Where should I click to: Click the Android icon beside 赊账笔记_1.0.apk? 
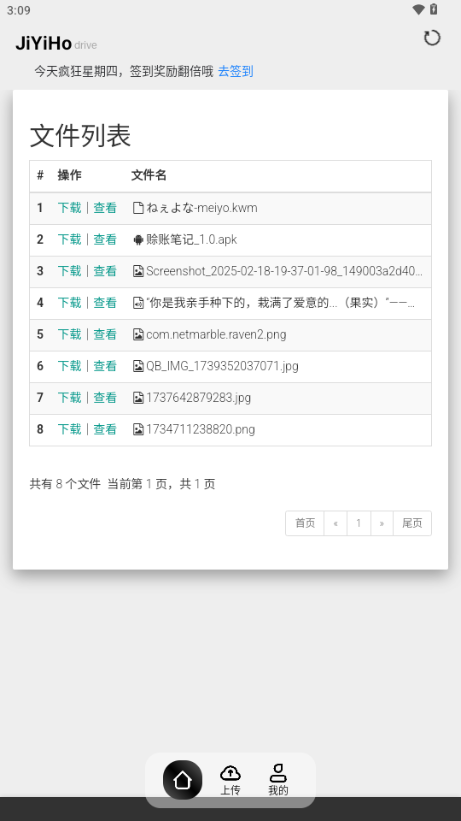tap(138, 240)
